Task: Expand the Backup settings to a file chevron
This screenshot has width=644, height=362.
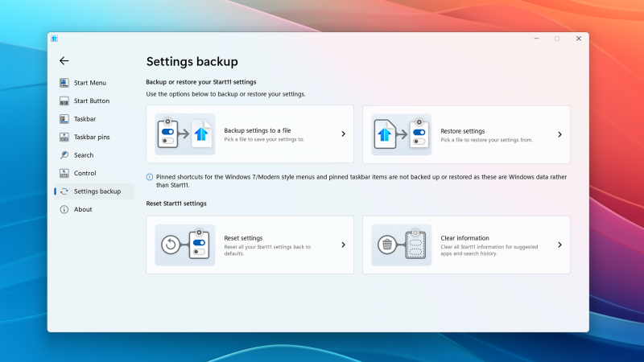Action: point(343,134)
